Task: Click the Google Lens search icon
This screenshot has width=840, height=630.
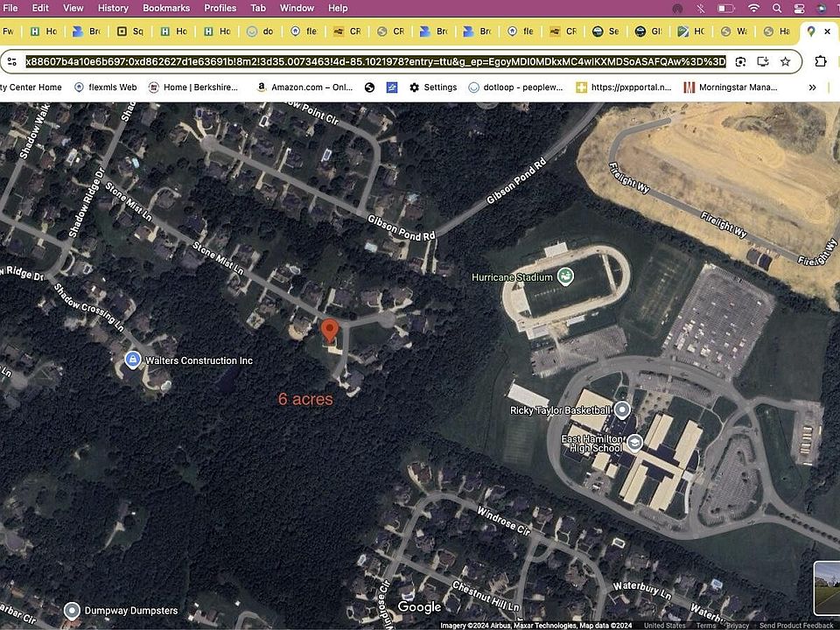Action: click(740, 61)
